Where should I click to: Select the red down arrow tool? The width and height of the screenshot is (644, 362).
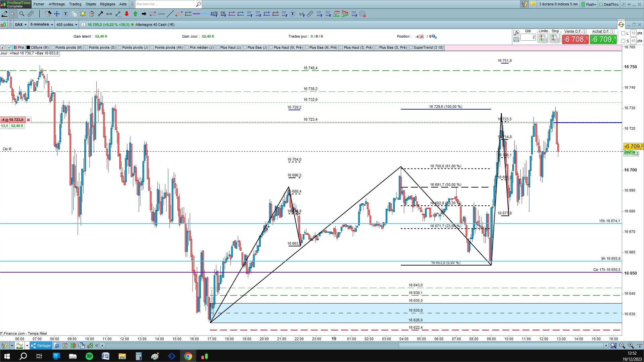[x=127, y=14]
